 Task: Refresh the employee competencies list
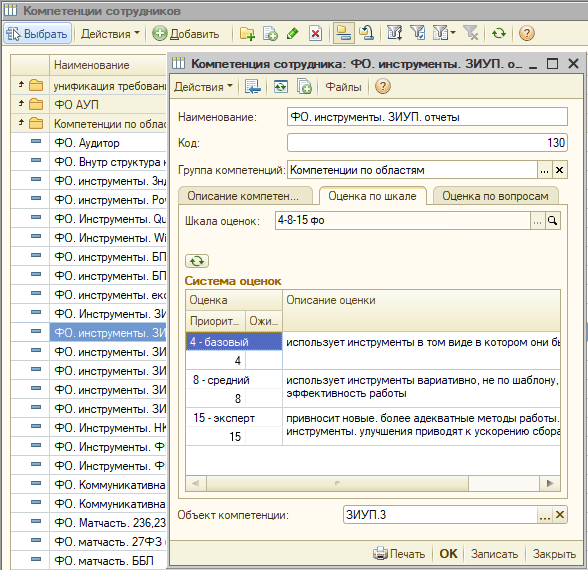(x=499, y=34)
